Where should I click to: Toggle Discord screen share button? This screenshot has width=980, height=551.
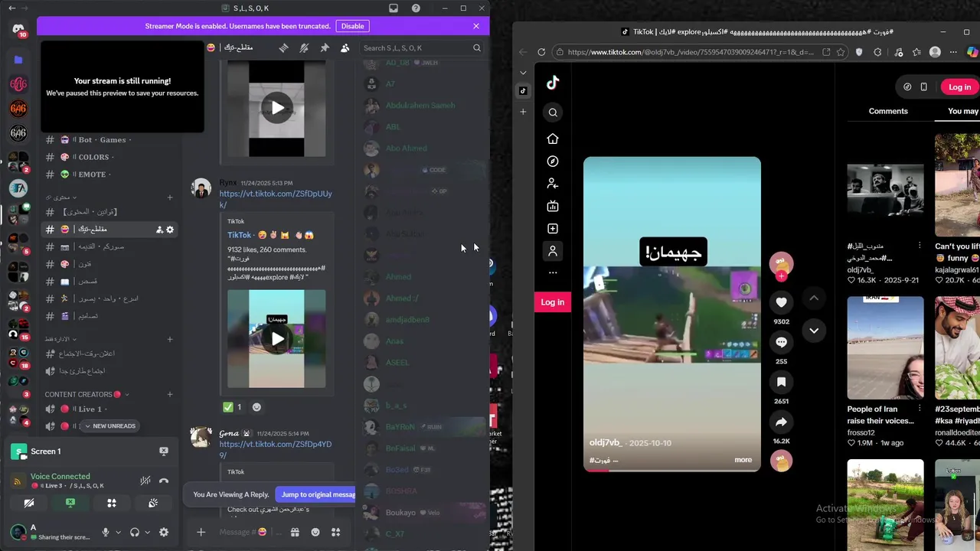(x=70, y=503)
